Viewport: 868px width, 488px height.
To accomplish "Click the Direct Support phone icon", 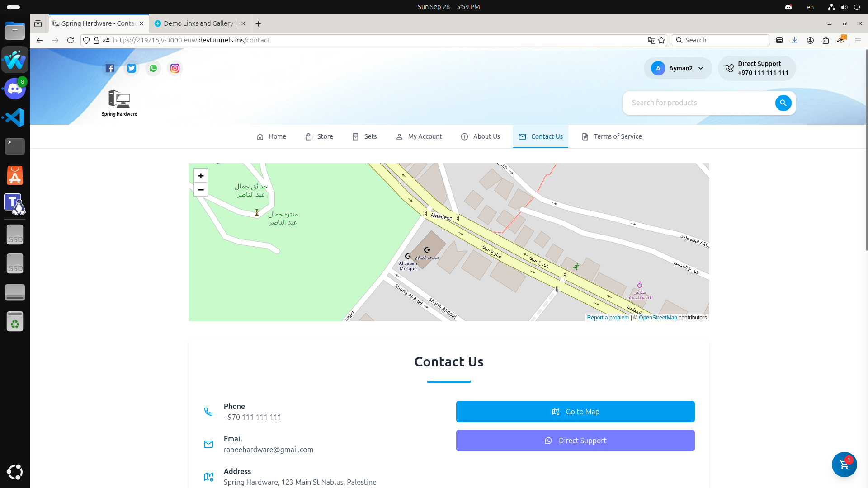I will [x=729, y=68].
